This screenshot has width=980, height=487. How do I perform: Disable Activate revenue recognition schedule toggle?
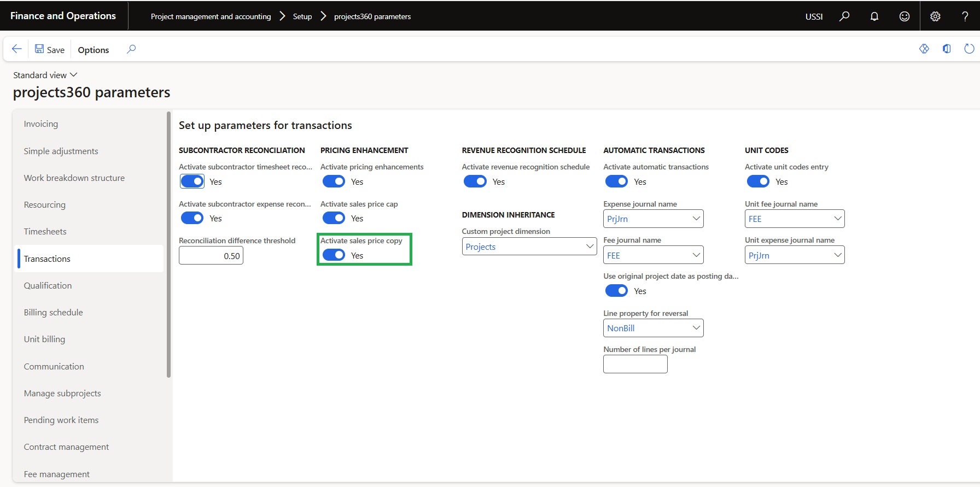pos(475,181)
